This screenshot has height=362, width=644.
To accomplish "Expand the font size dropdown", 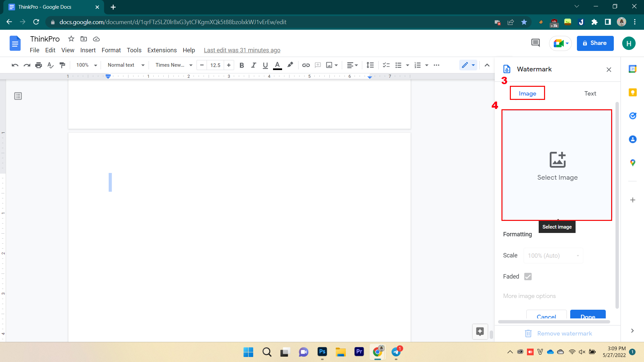I will coord(215,65).
